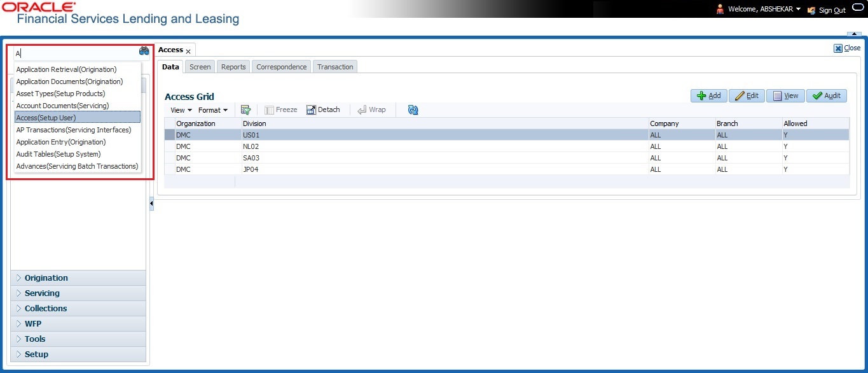
Task: Click the Close link icon at right
Action: tap(838, 48)
